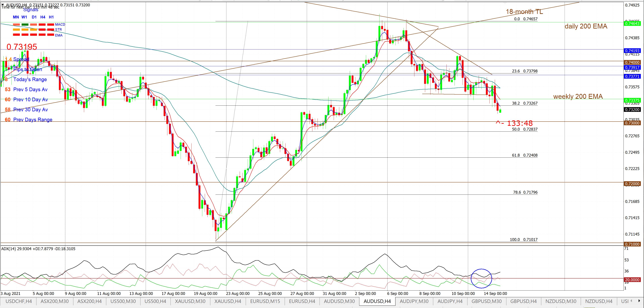Click the '18-month TL' chart label
The image size is (644, 308).
tap(524, 12)
